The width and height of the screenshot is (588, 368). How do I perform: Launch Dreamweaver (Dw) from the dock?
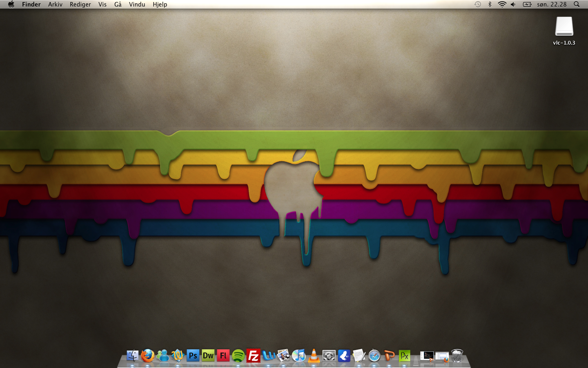click(208, 356)
